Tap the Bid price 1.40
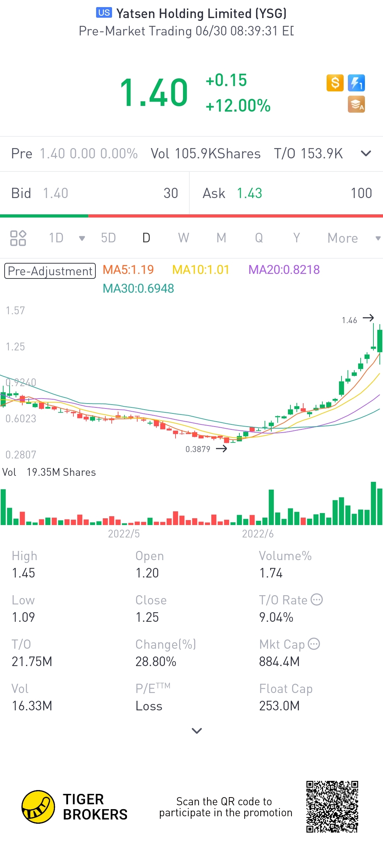The image size is (383, 868). (x=56, y=193)
